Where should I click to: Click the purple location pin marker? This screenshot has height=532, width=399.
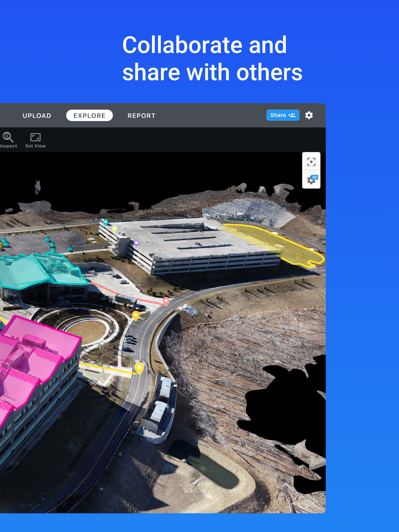136,243
